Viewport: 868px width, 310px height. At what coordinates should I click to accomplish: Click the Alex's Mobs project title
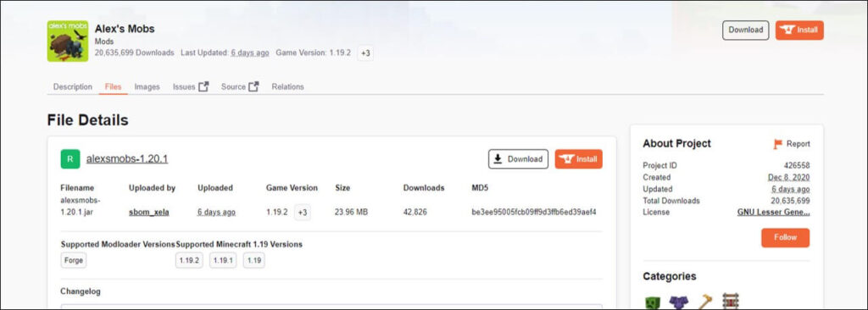click(125, 29)
